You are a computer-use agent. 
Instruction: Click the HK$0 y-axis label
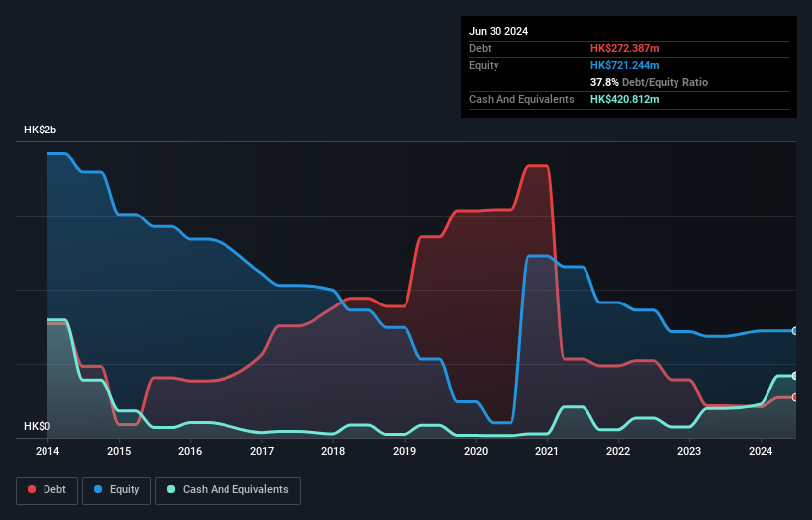pos(38,426)
